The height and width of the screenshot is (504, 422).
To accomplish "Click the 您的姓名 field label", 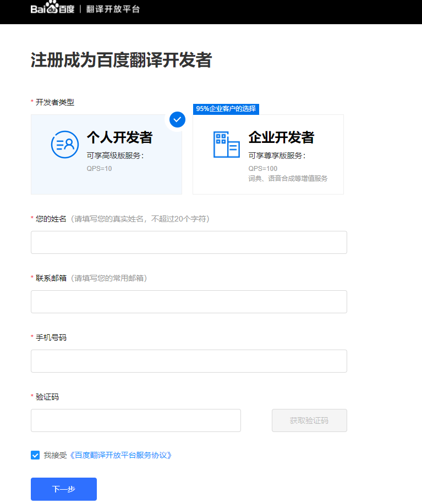I will (x=51, y=219).
